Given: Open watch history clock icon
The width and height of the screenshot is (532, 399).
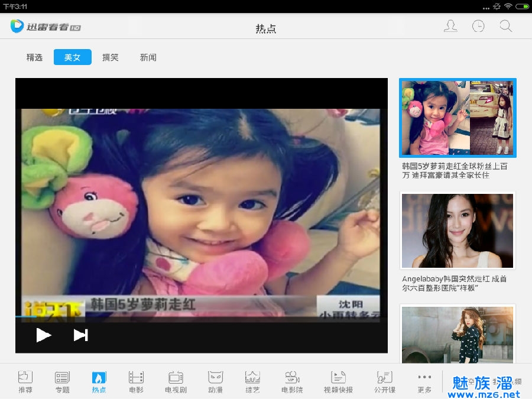Looking at the screenshot, I should 478,27.
